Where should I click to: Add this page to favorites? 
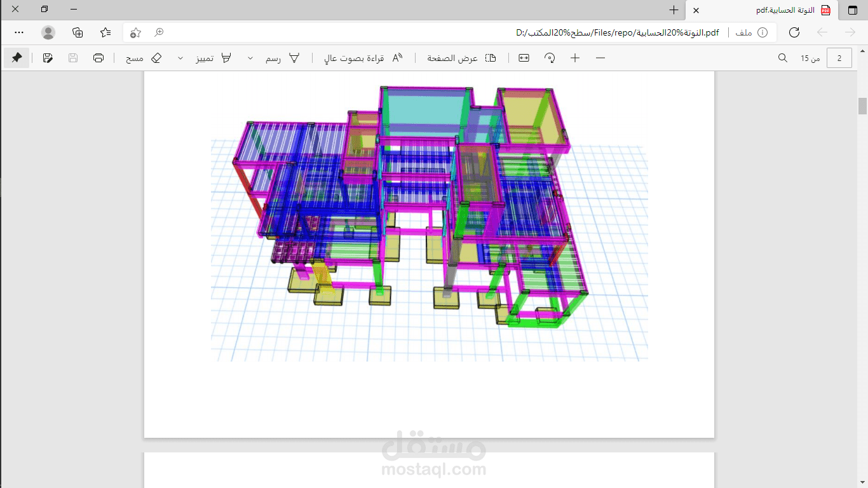pyautogui.click(x=135, y=32)
